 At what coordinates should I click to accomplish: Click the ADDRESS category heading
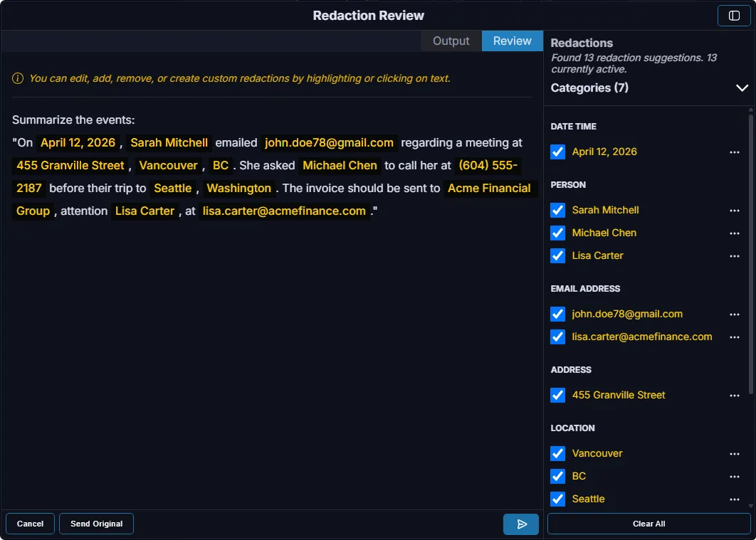571,370
